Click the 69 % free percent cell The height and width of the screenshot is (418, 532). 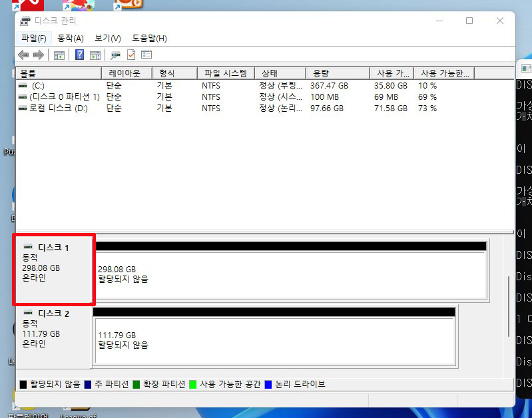click(427, 97)
